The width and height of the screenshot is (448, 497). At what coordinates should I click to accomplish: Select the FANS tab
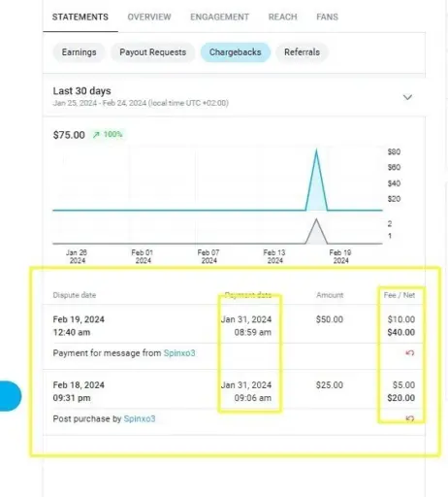click(327, 17)
